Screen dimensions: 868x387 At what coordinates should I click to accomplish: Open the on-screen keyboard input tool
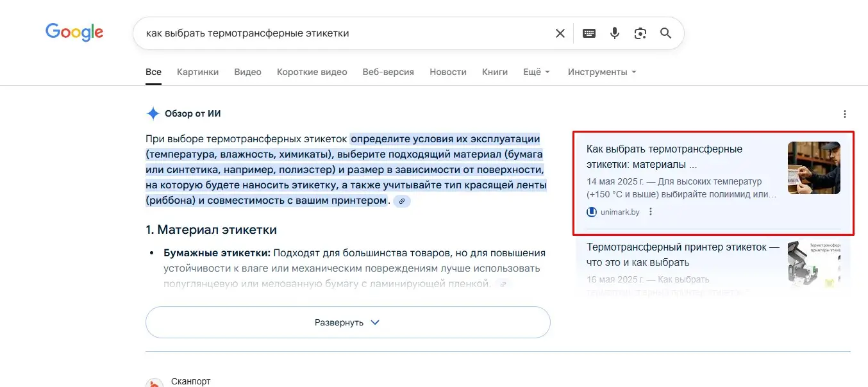pos(588,33)
